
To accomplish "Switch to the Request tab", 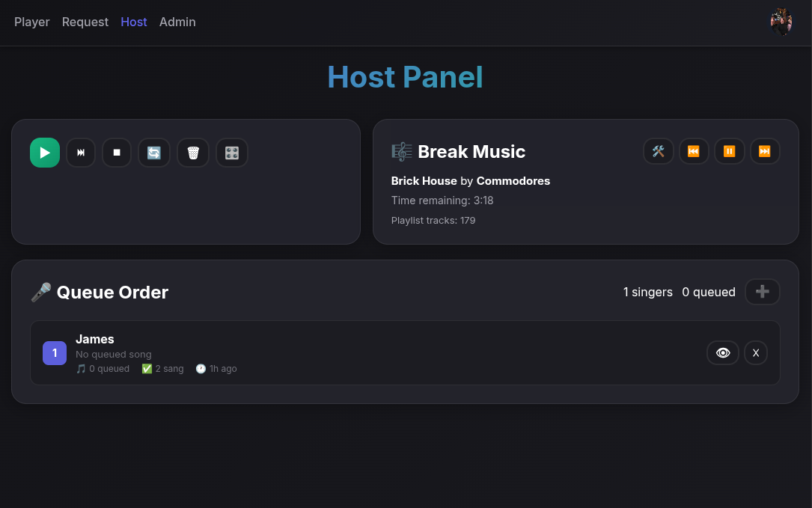I will pyautogui.click(x=85, y=22).
